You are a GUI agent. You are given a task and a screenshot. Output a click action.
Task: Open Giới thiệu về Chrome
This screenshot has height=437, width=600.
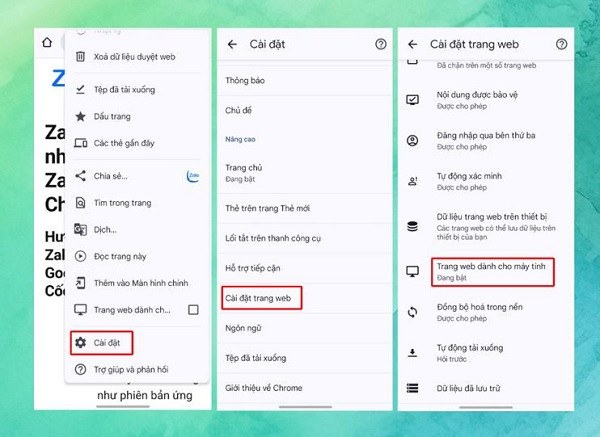coord(305,388)
